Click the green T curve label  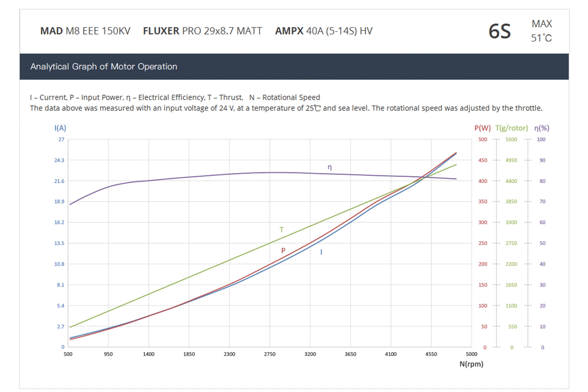(x=282, y=230)
